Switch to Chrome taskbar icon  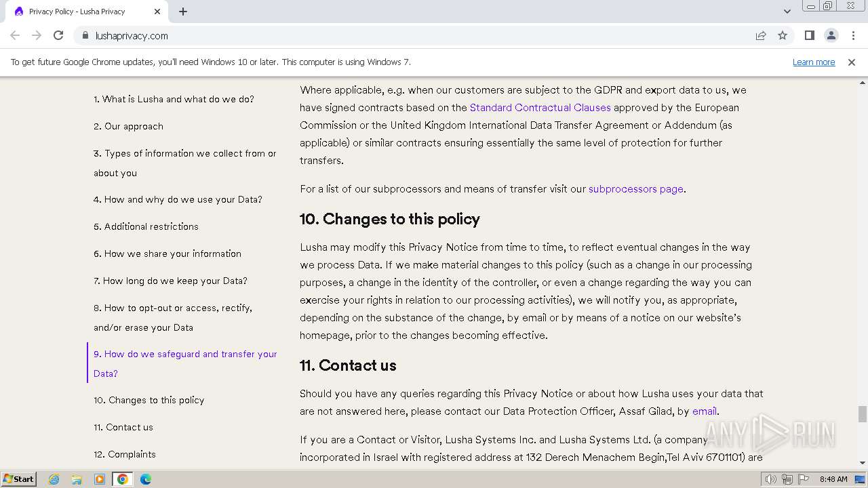tap(123, 479)
